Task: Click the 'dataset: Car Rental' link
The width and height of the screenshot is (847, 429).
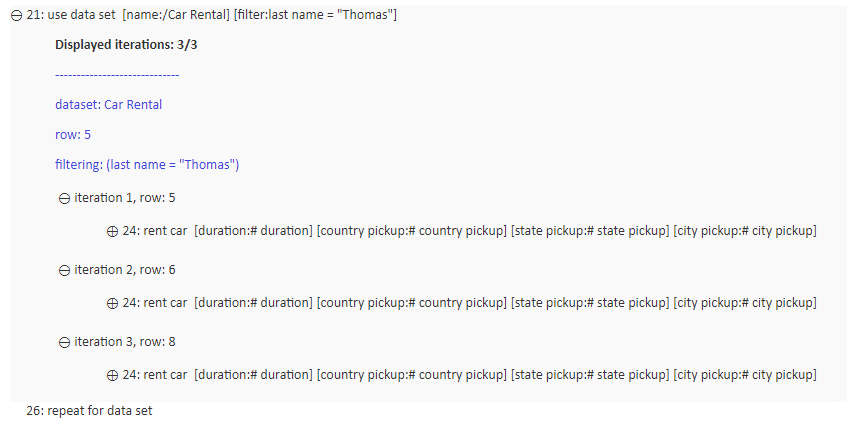Action: [109, 104]
